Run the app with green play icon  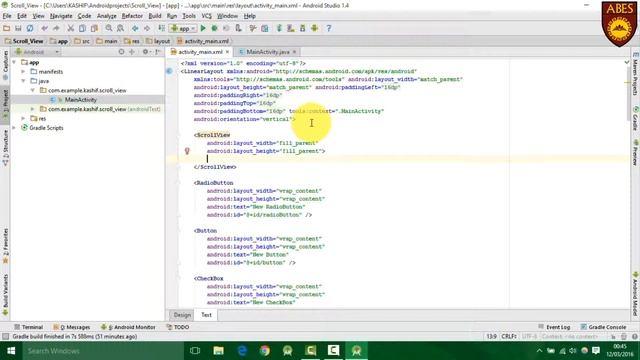pos(203,28)
